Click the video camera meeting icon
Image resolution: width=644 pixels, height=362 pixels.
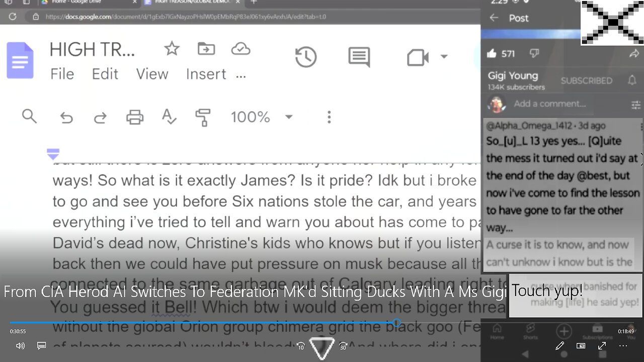click(x=418, y=57)
